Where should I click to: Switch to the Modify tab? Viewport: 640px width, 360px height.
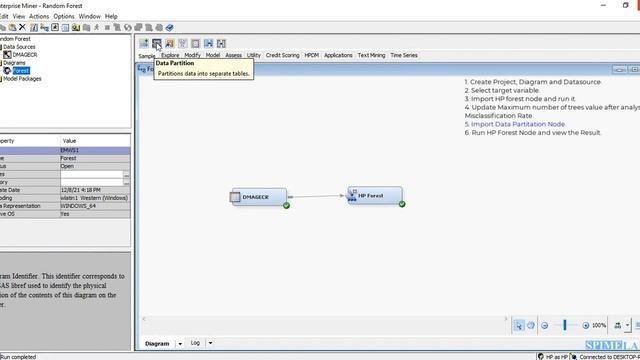192,55
